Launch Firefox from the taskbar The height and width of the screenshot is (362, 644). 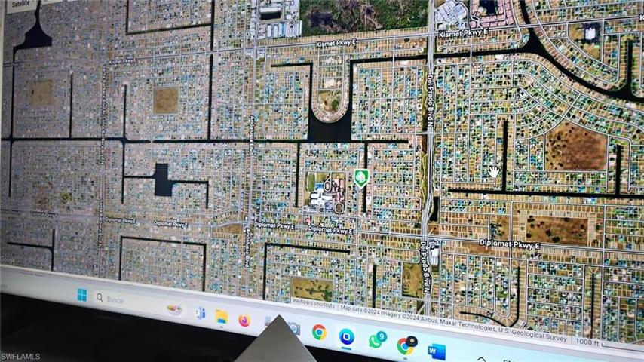pyautogui.click(x=244, y=320)
